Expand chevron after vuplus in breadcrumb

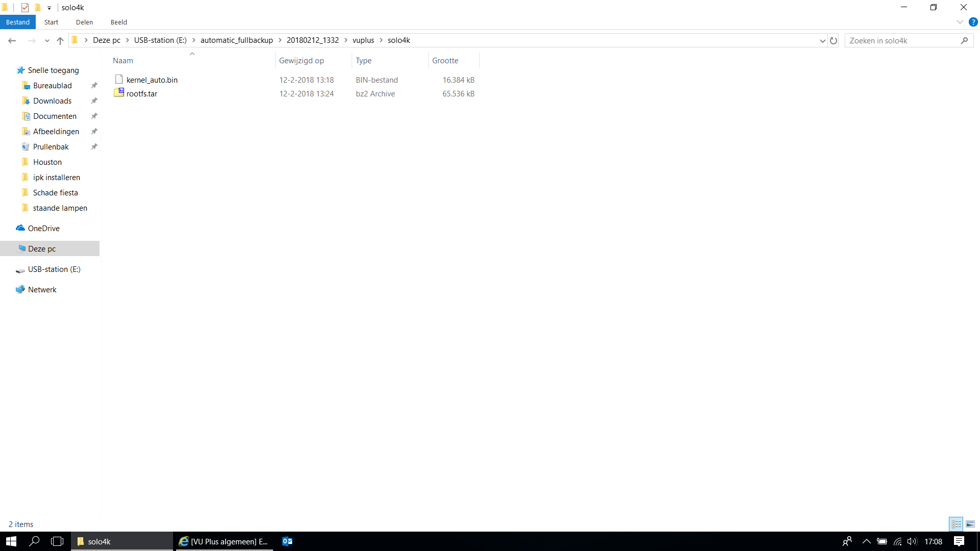point(381,40)
